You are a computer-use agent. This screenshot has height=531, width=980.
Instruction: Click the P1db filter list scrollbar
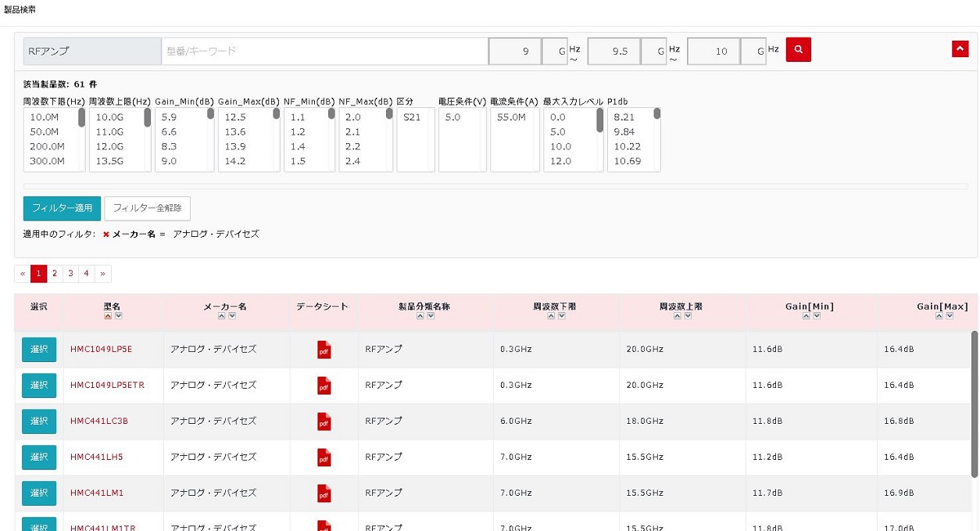656,114
